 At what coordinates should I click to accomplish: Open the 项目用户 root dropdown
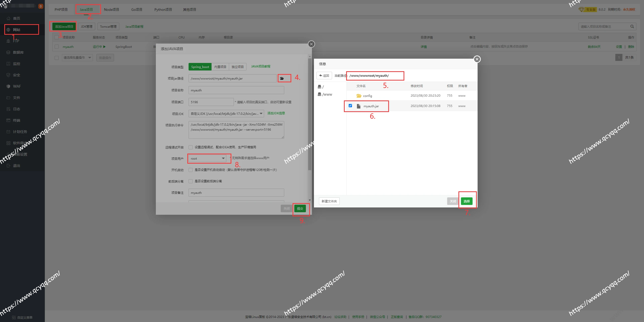(207, 158)
